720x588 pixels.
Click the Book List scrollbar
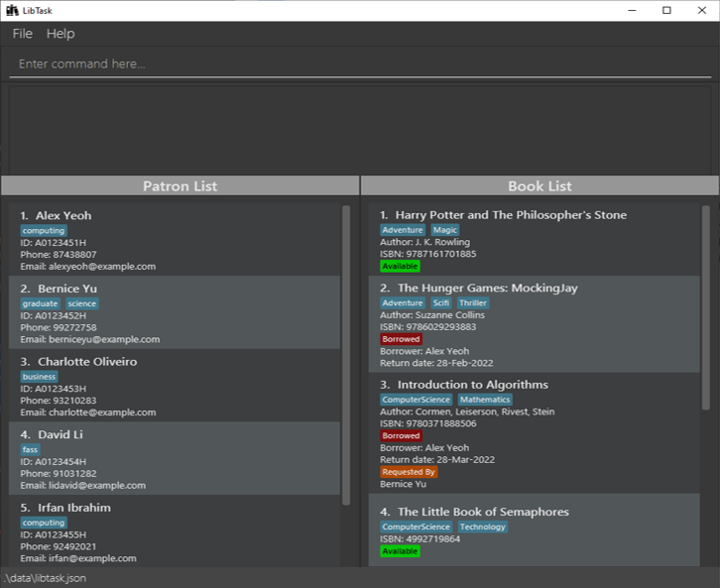[706, 307]
